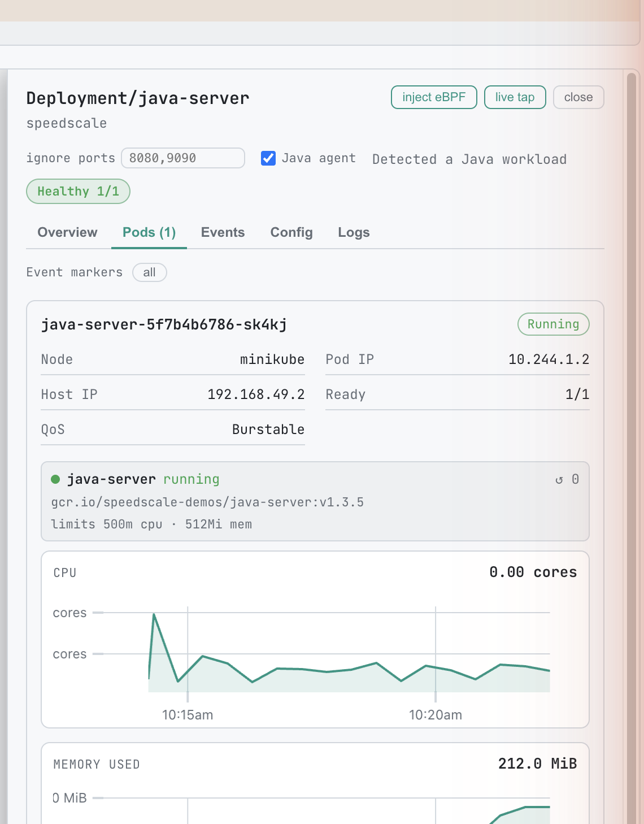This screenshot has height=824, width=644.
Task: Click the Host IP value 192.168.49.2
Action: click(x=256, y=394)
